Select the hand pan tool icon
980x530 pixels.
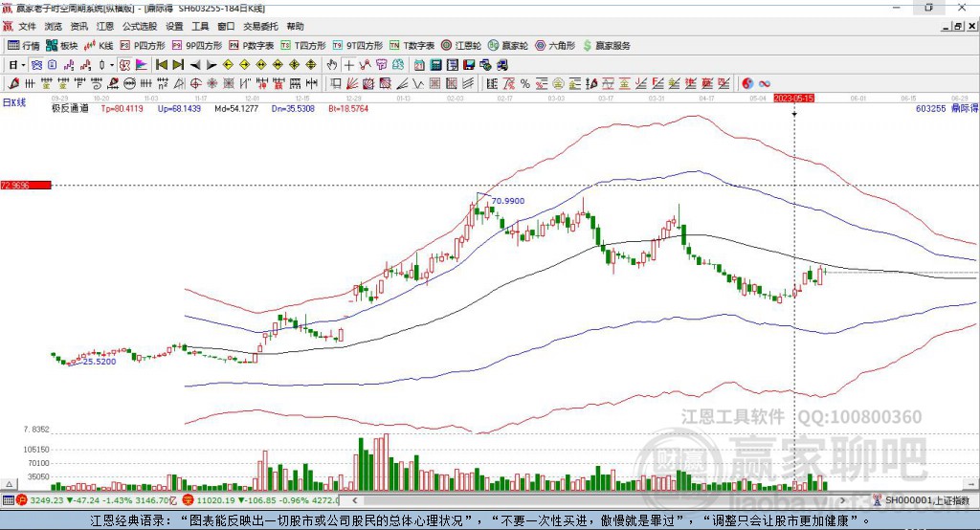[x=332, y=65]
